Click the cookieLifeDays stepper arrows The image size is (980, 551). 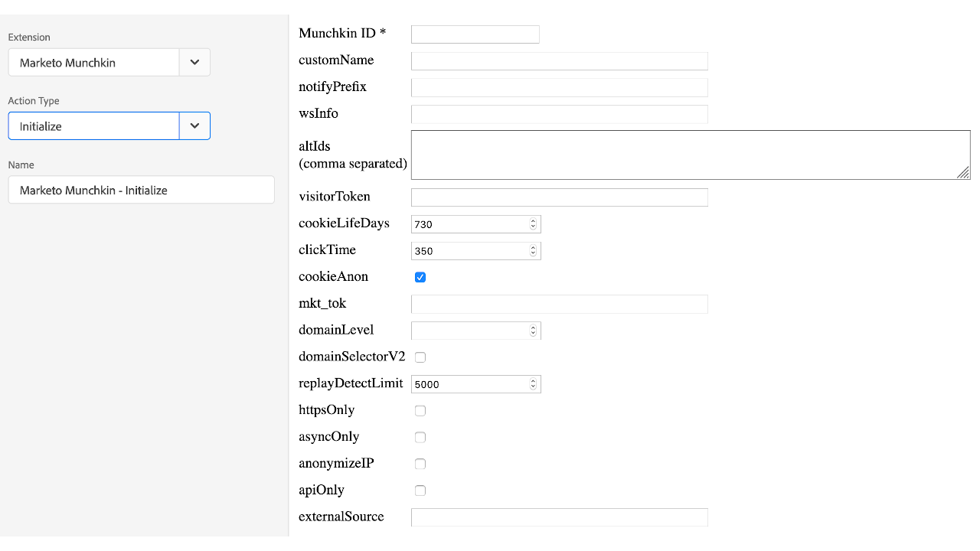click(x=534, y=224)
